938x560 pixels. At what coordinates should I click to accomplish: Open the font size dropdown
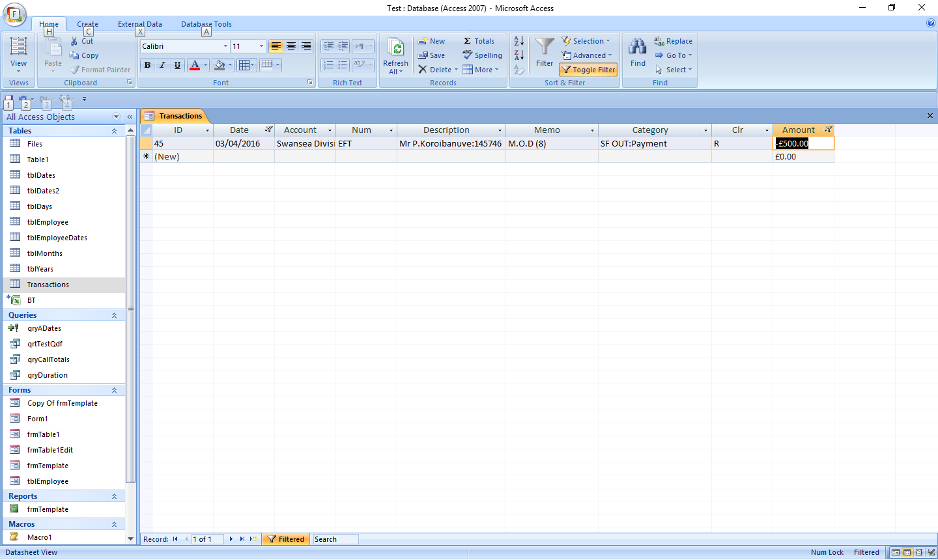[261, 46]
